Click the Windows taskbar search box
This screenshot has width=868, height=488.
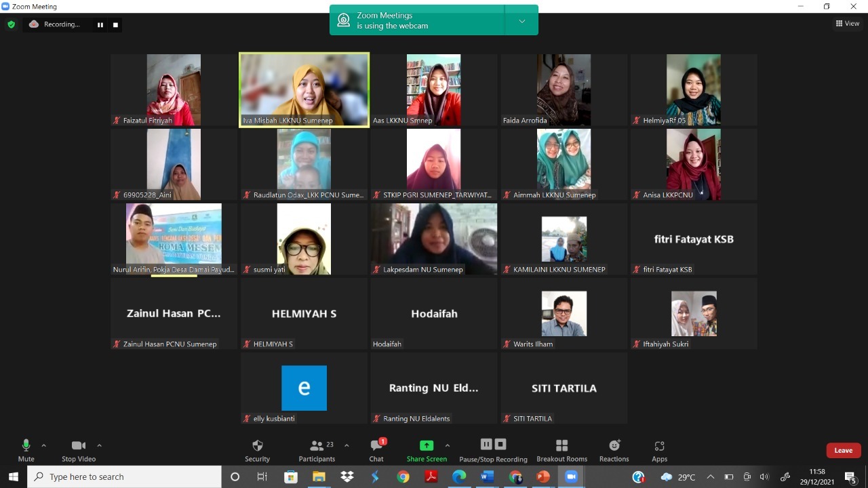pyautogui.click(x=125, y=476)
